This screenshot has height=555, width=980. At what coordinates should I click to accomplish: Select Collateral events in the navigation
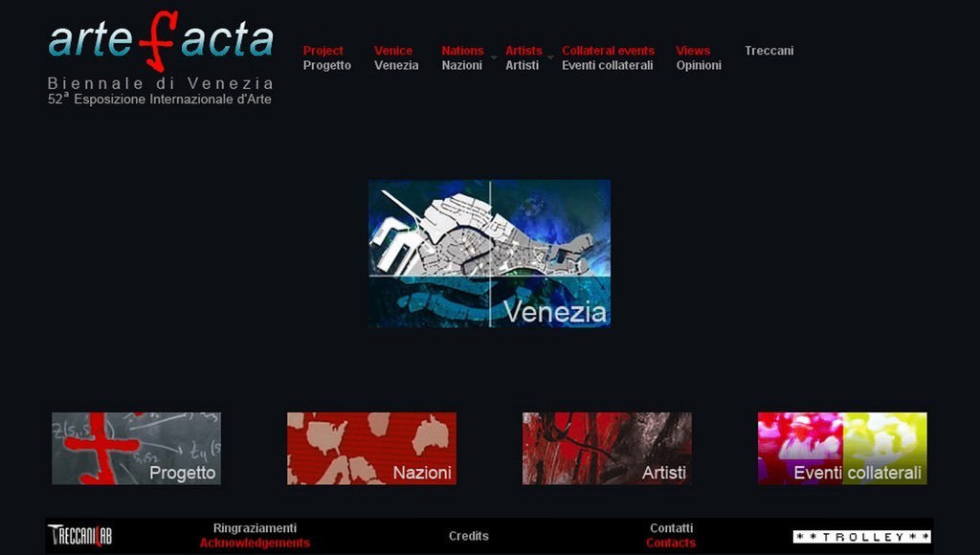click(x=608, y=51)
